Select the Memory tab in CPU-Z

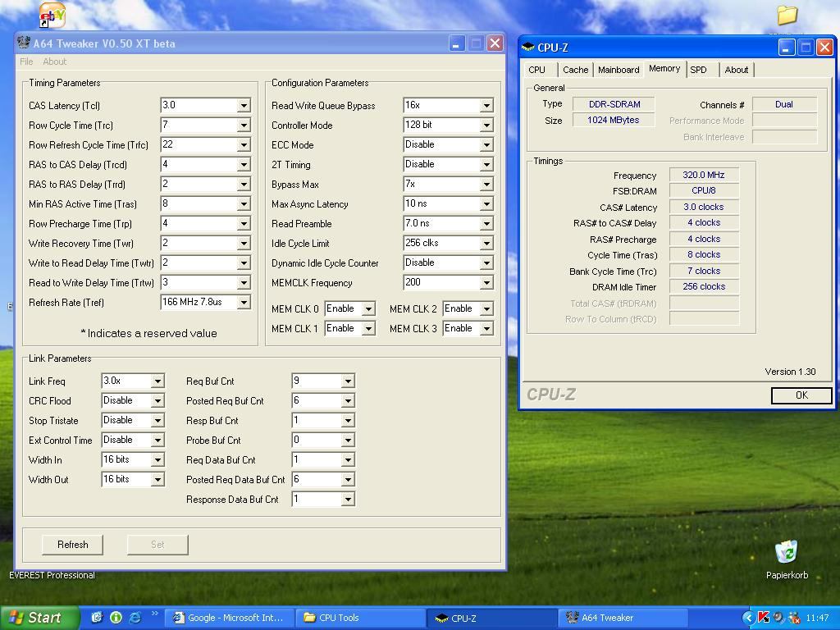coord(664,69)
